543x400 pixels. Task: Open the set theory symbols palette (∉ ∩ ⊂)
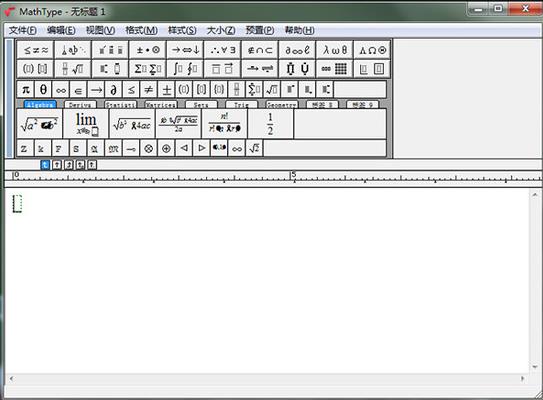tap(260, 50)
